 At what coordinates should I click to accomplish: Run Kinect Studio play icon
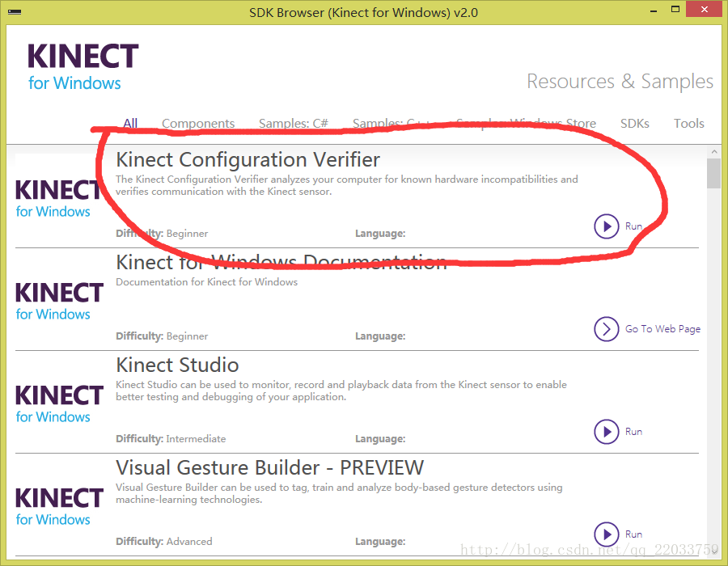point(606,432)
